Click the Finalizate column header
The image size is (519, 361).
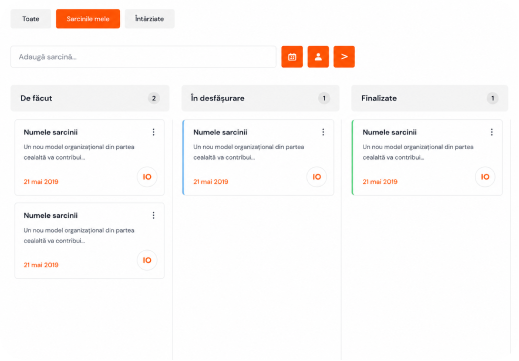tap(430, 98)
